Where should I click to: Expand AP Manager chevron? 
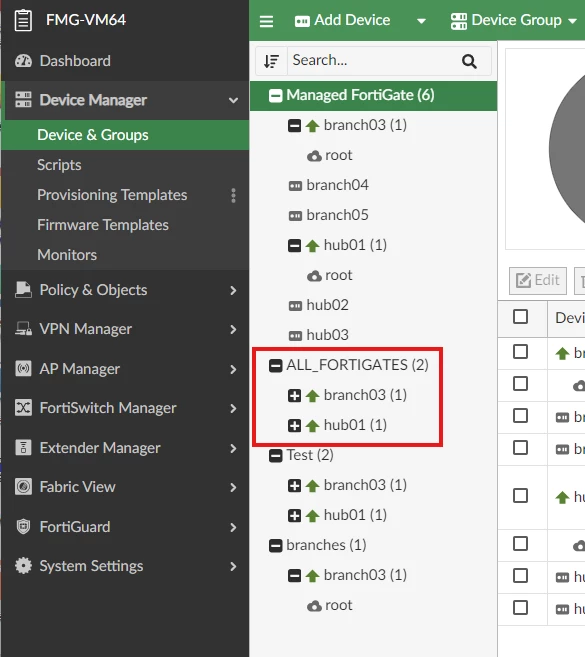pos(233,369)
